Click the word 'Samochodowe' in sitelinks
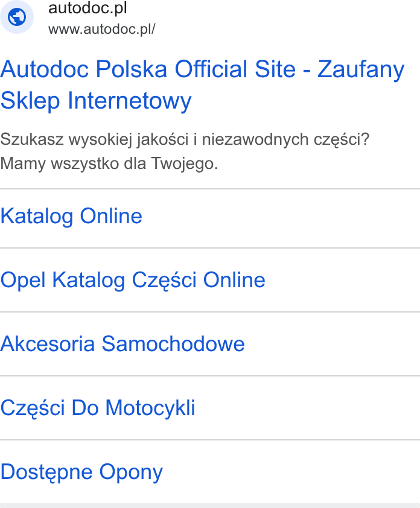The height and width of the screenshot is (508, 420). tap(173, 344)
